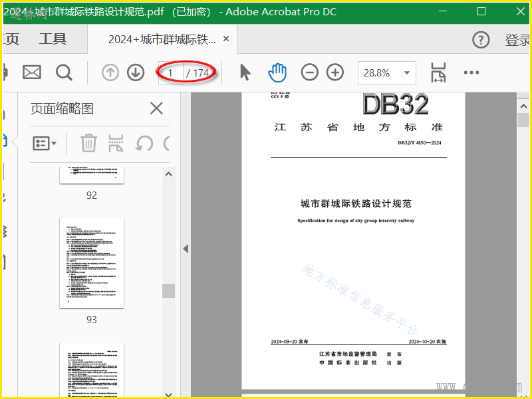Delete selected page thumbnail trash icon

pos(88,143)
